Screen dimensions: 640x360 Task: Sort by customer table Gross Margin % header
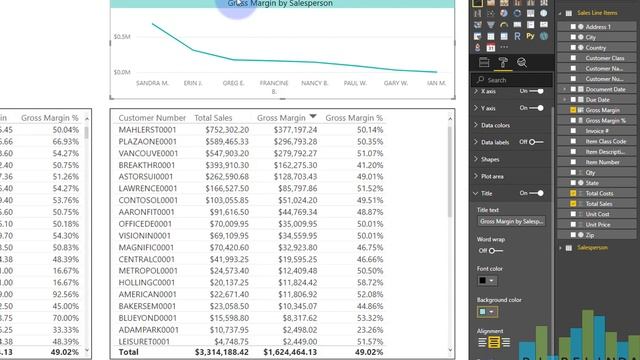[354, 118]
